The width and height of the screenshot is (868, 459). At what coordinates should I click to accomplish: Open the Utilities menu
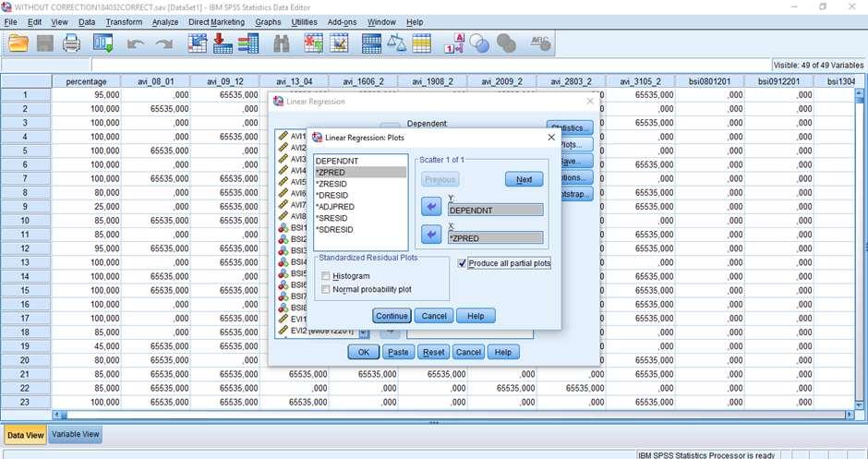tap(304, 22)
